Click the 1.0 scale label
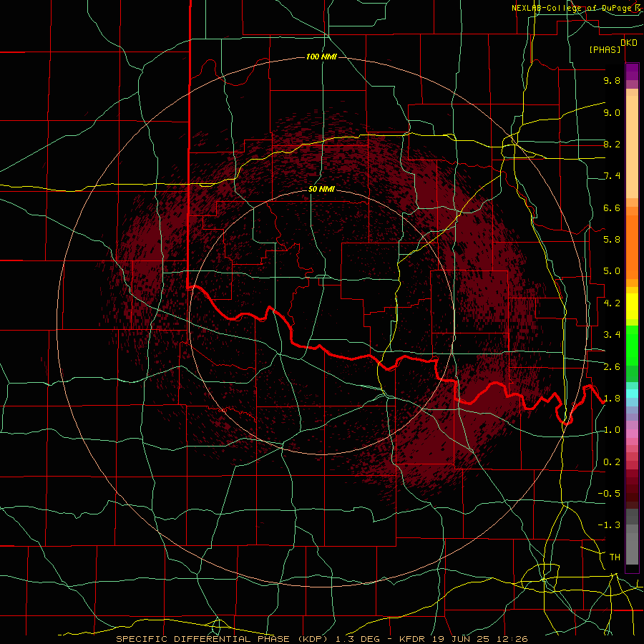644x644 pixels. tap(612, 431)
